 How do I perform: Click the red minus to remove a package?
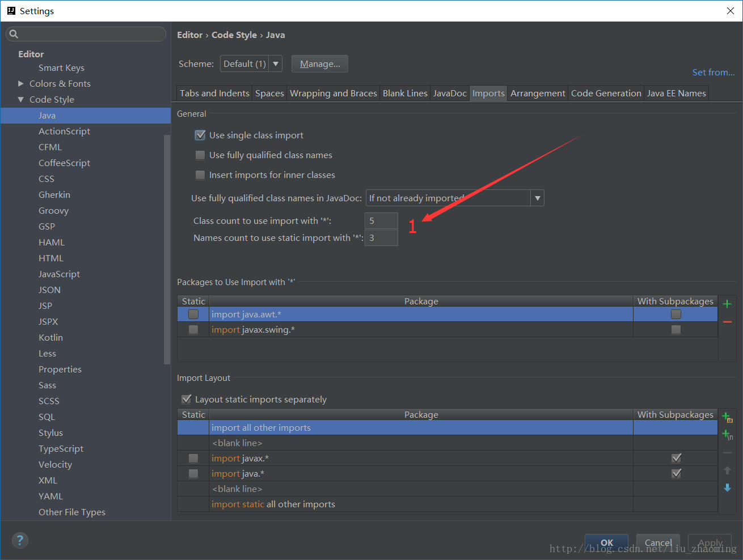click(x=727, y=322)
